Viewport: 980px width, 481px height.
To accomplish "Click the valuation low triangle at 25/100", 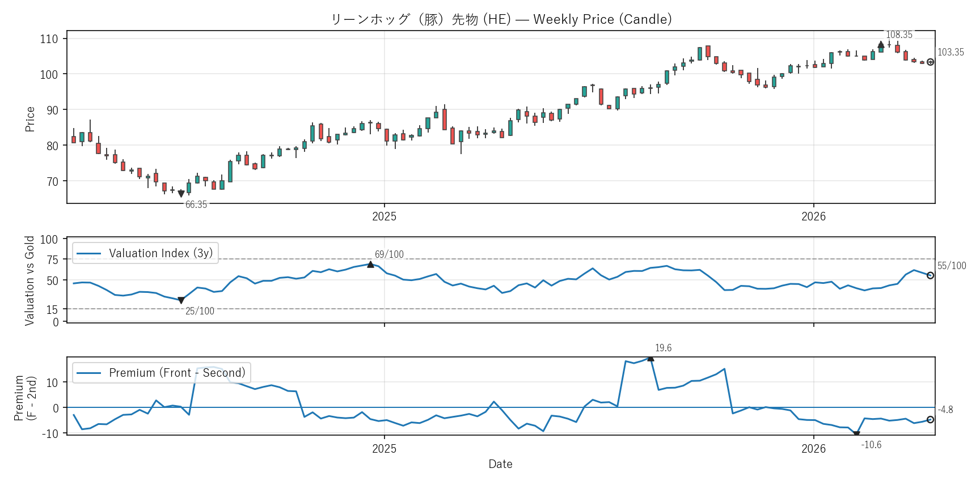I will pyautogui.click(x=181, y=300).
